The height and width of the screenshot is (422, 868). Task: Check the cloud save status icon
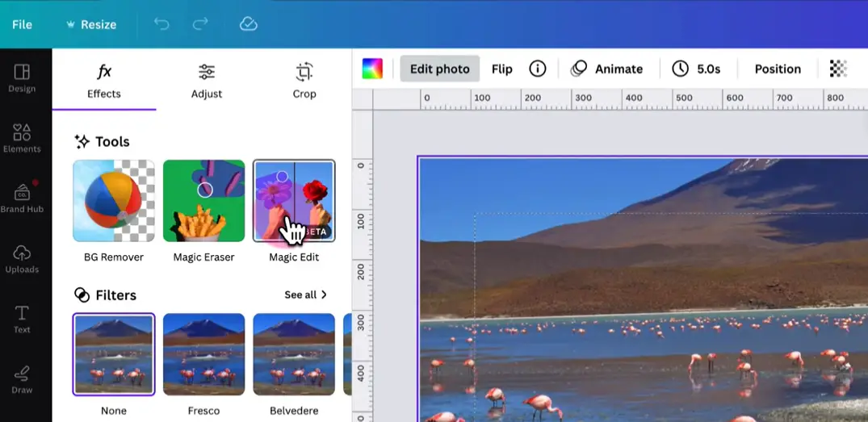[249, 23]
